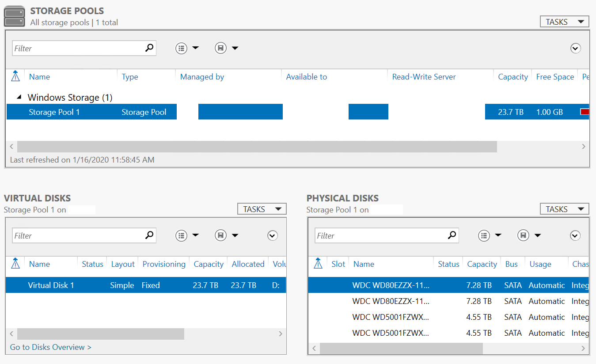Select the second WDC WD80EZZX physical disk

[x=391, y=301]
